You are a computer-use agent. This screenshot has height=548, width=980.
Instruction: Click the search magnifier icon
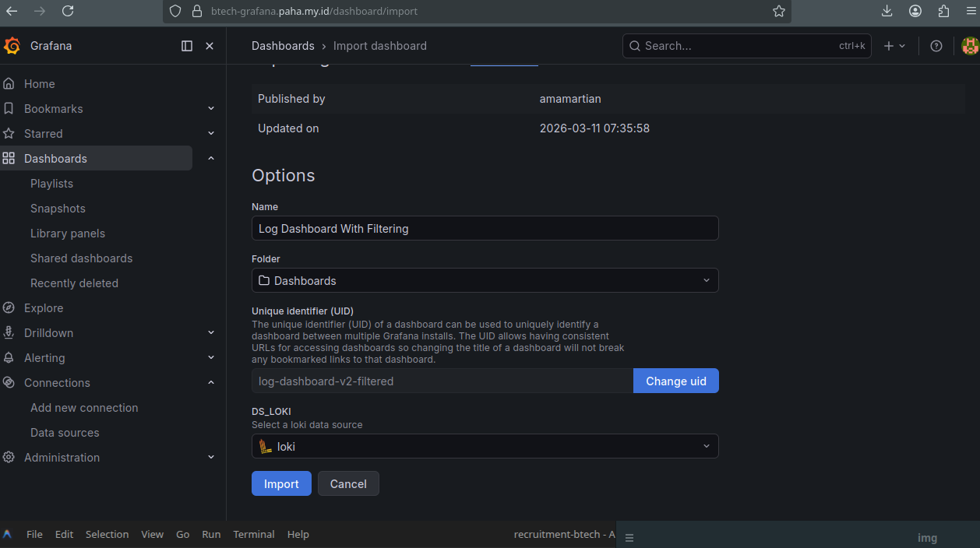[635, 46]
